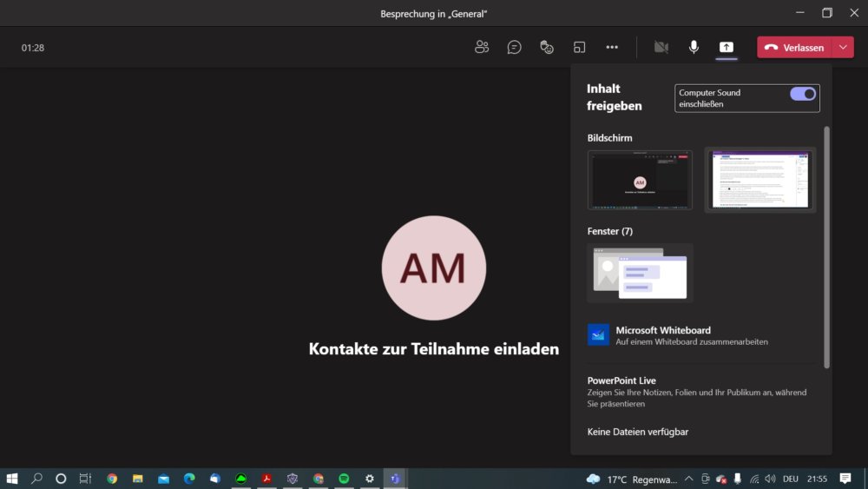The height and width of the screenshot is (489, 868).
Task: Show the meeting participants panel
Action: click(482, 47)
